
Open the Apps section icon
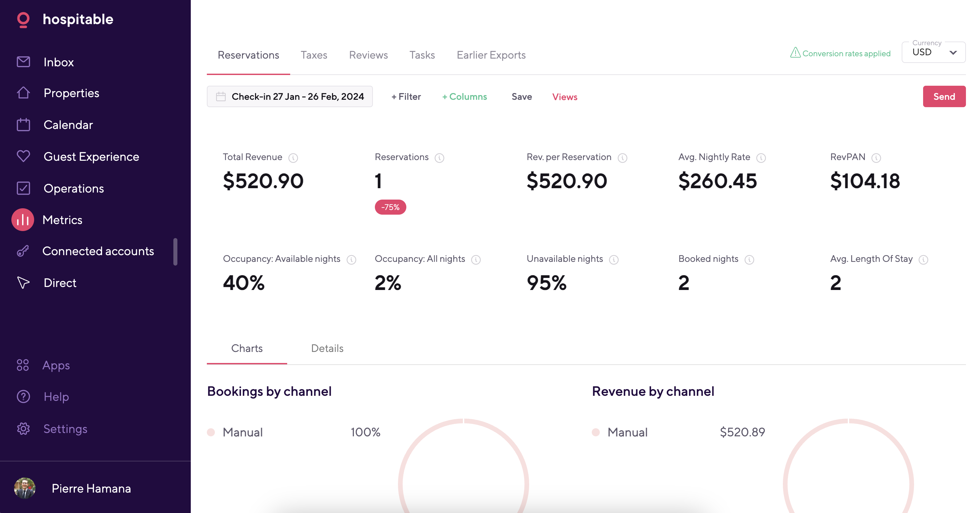23,365
